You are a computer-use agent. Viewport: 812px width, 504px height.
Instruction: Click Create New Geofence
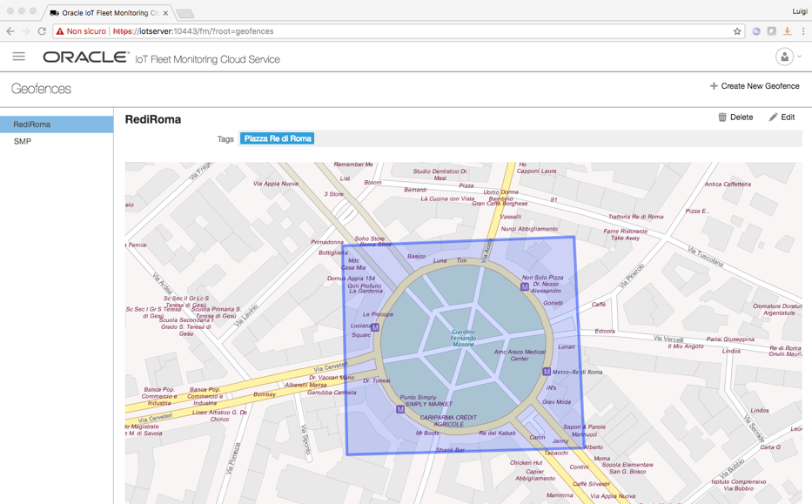pyautogui.click(x=755, y=86)
